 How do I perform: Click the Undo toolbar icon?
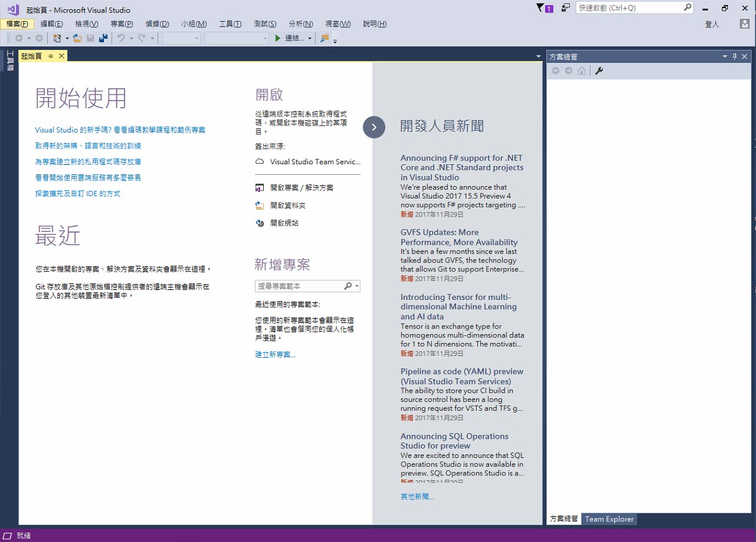[x=121, y=38]
